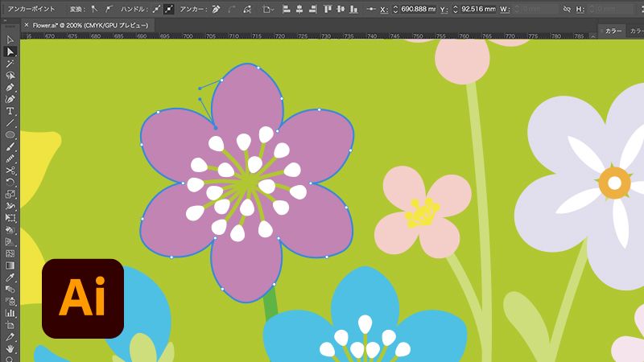This screenshot has width=644, height=362.
Task: Click the W width label link
Action: (505, 9)
